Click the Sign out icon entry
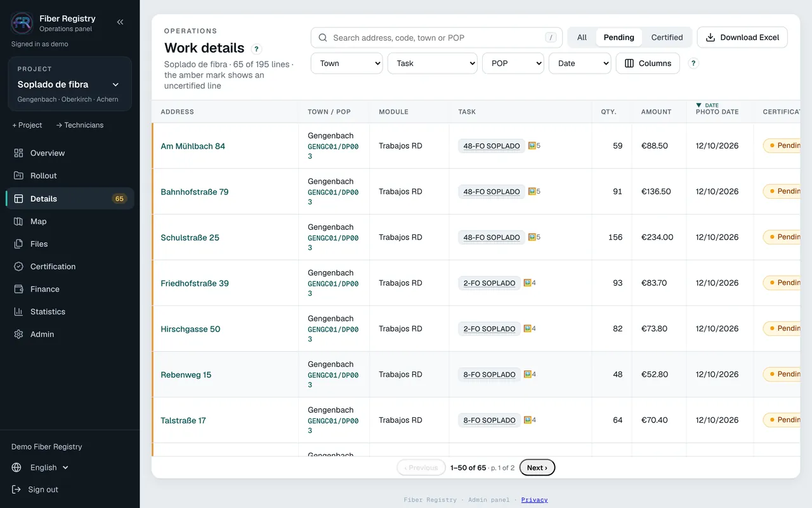 tap(35, 490)
